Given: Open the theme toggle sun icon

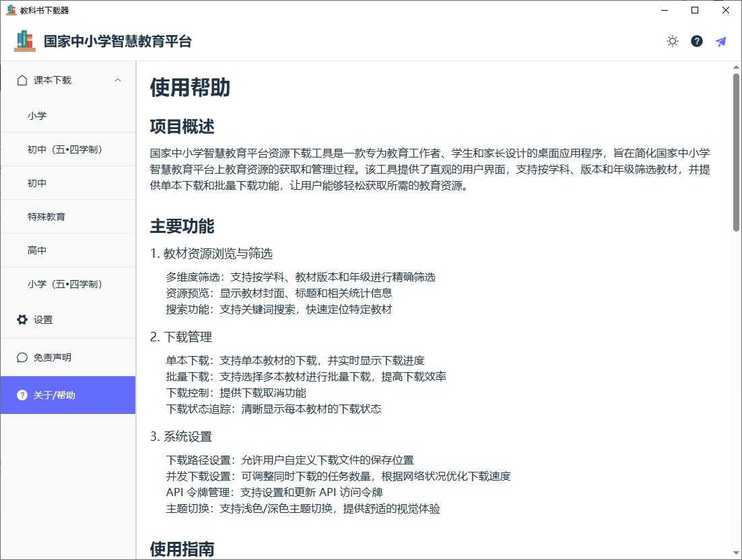Looking at the screenshot, I should [672, 41].
